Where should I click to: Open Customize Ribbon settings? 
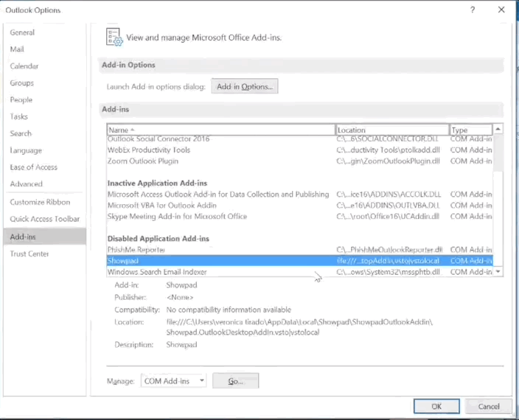click(40, 202)
